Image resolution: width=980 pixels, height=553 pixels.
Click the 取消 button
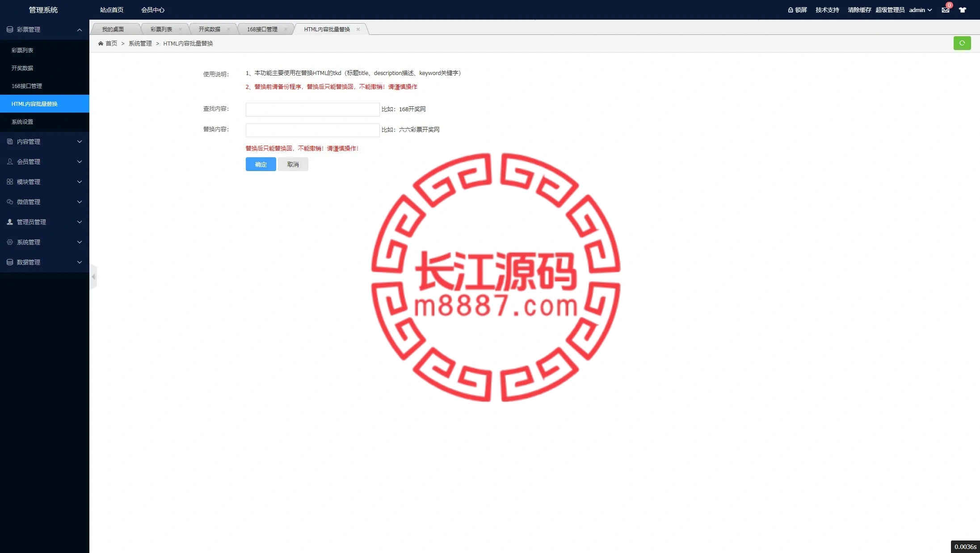point(293,164)
